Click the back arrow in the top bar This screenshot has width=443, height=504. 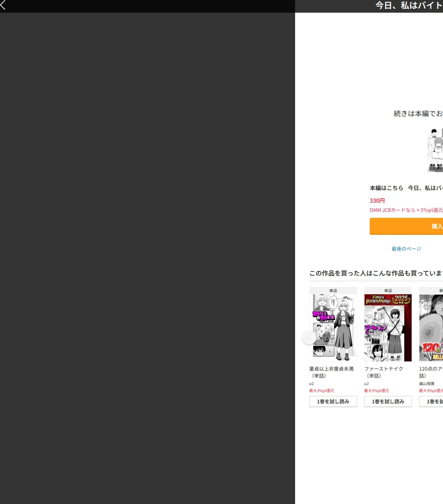click(x=3, y=5)
